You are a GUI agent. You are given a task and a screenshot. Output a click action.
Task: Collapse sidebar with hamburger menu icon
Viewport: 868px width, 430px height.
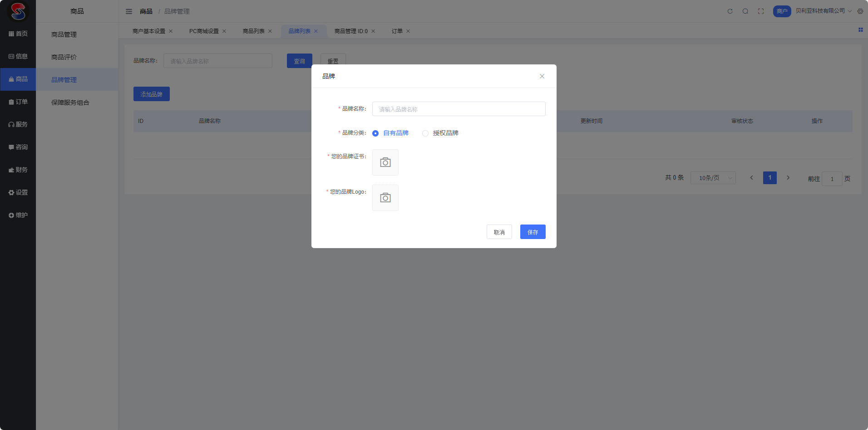129,11
